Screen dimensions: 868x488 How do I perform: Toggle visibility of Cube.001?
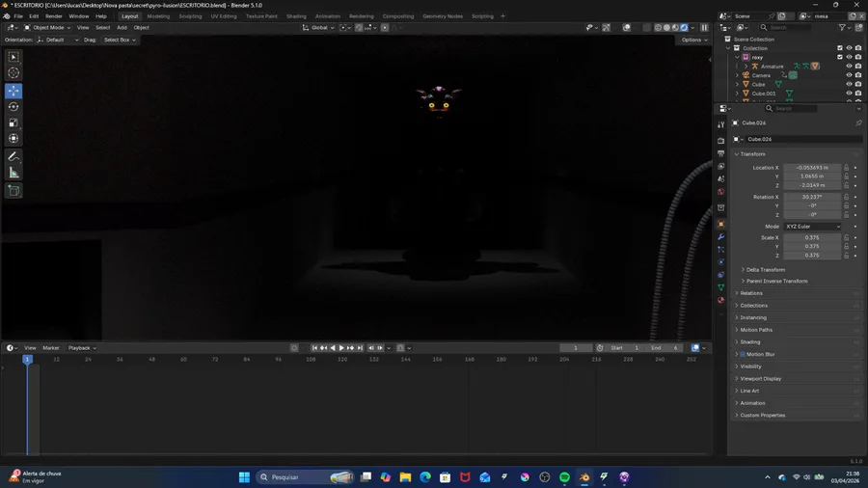(x=849, y=94)
